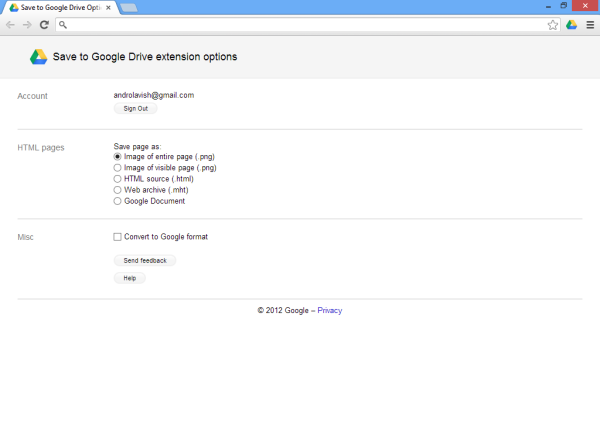Screen dimensions: 600x426
Task: Click the browser forward arrow
Action: click(x=27, y=25)
